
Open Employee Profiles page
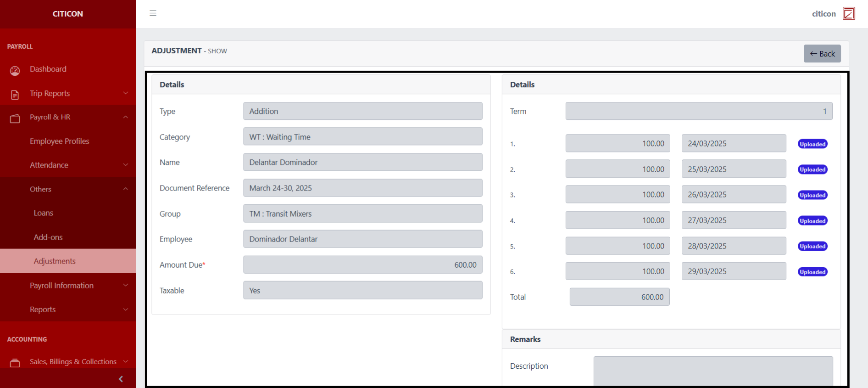[59, 141]
